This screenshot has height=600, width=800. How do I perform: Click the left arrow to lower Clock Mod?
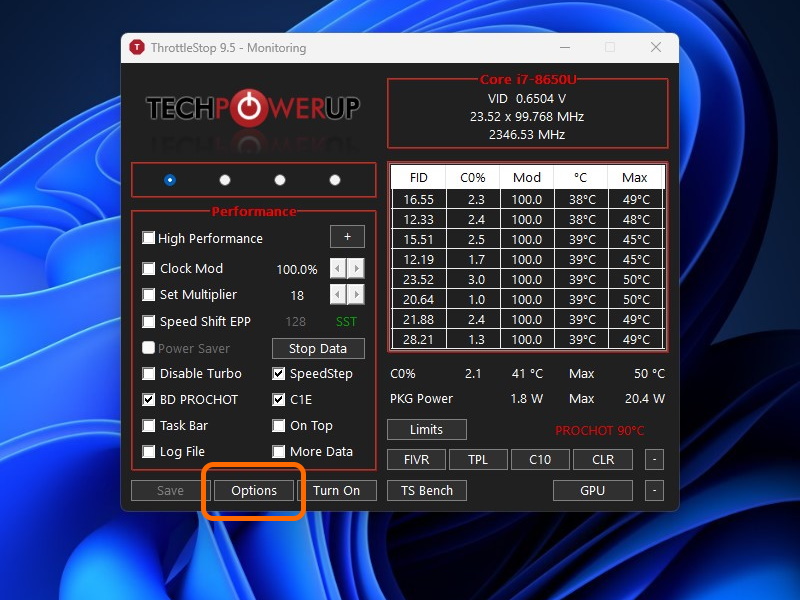[338, 268]
